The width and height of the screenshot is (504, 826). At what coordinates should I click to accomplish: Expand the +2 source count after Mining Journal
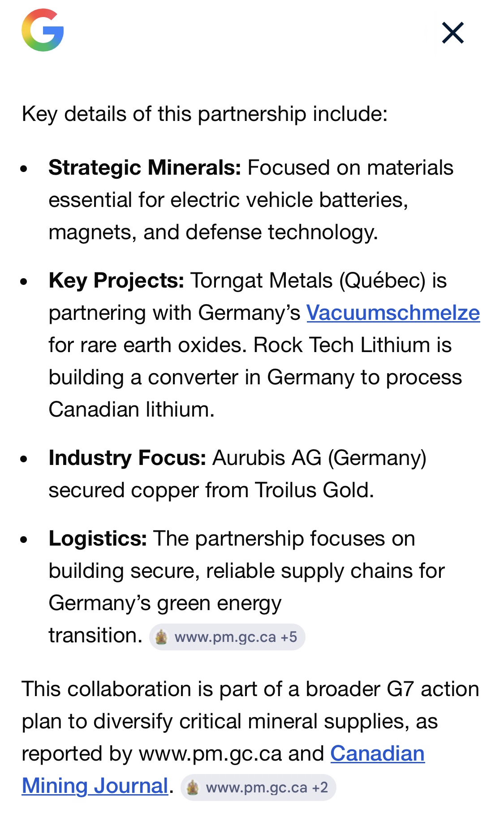click(x=320, y=787)
